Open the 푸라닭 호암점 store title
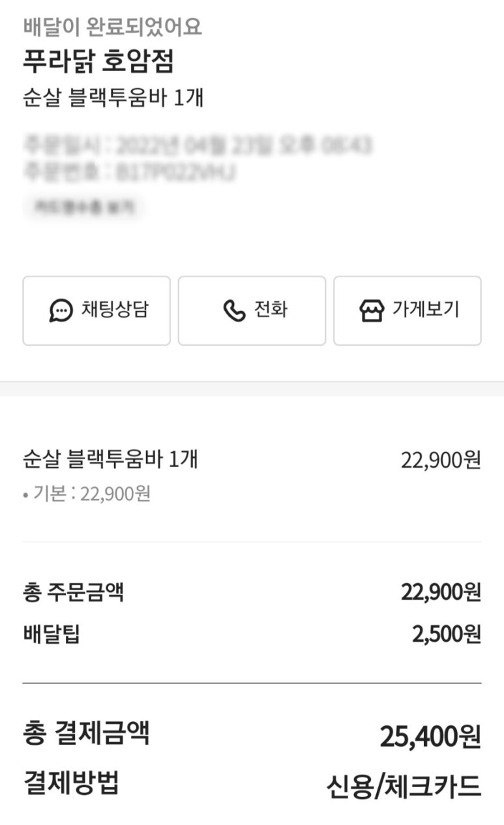The height and width of the screenshot is (825, 504). (x=98, y=63)
